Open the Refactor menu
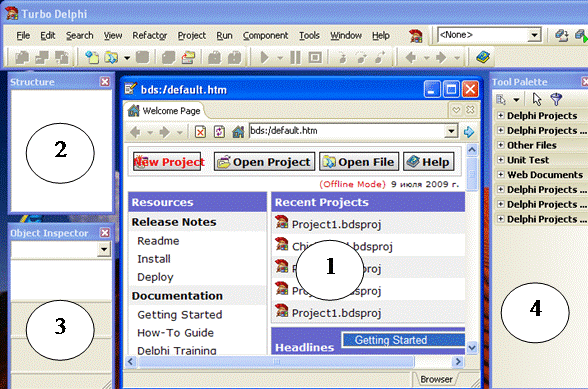Image resolution: width=588 pixels, height=389 pixels. pos(150,36)
